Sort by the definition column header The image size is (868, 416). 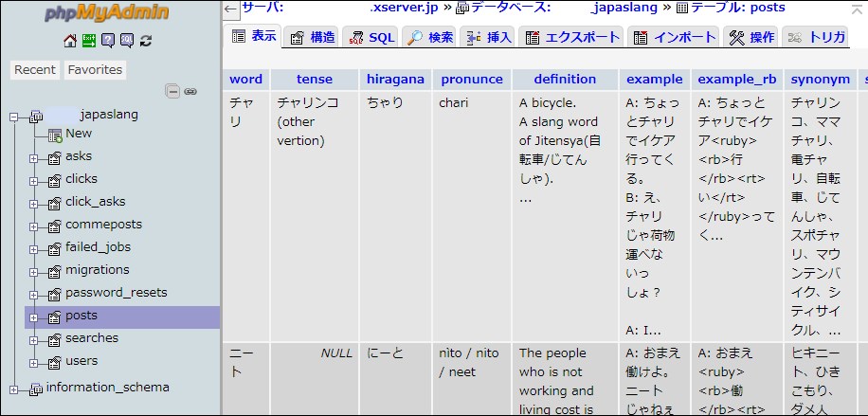[565, 79]
